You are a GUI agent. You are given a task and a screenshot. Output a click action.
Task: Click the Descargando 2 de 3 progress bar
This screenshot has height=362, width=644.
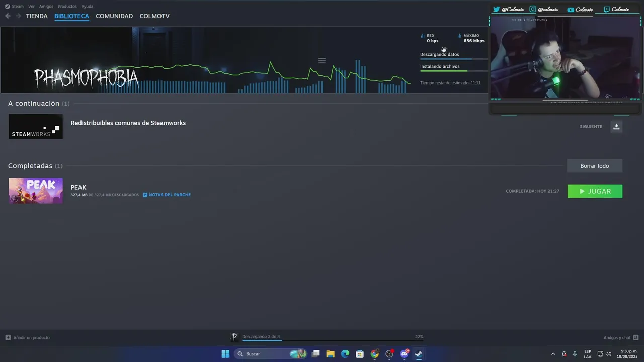click(x=332, y=340)
